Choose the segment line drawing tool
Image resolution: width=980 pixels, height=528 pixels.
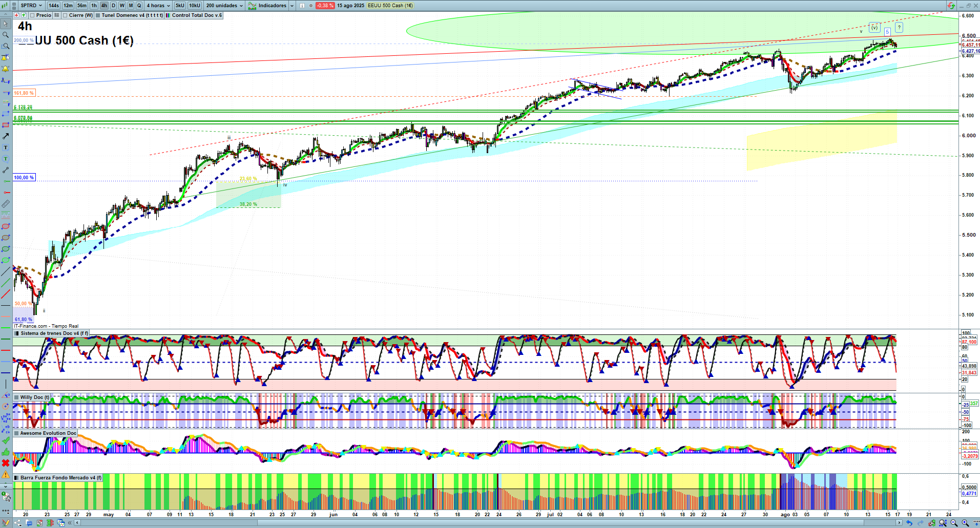click(6, 170)
